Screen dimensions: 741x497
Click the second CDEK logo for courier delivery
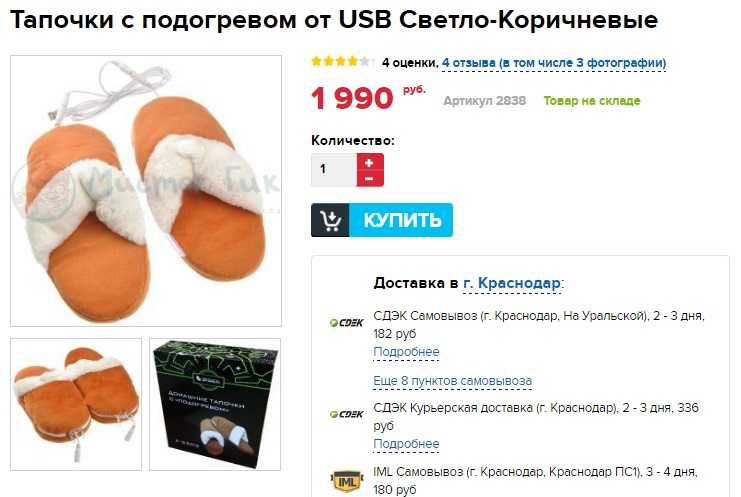pos(346,414)
